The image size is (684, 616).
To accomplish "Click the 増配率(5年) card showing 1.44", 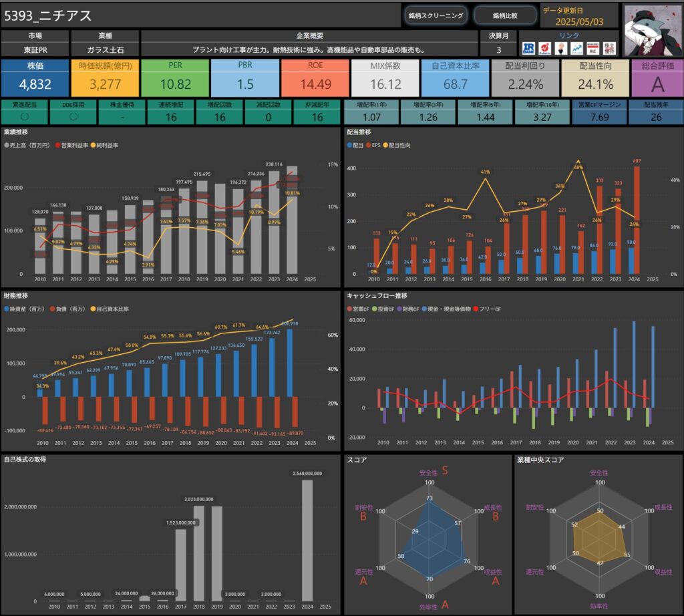I will point(485,112).
